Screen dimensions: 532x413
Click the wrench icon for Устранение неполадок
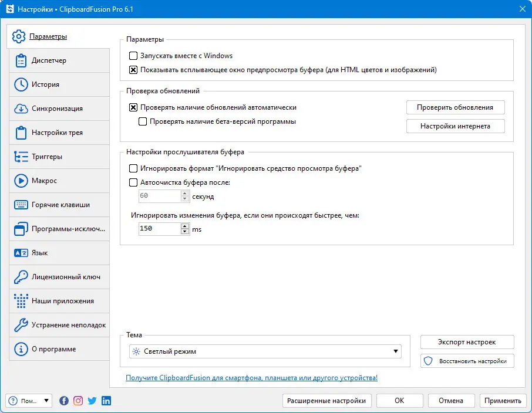point(22,324)
